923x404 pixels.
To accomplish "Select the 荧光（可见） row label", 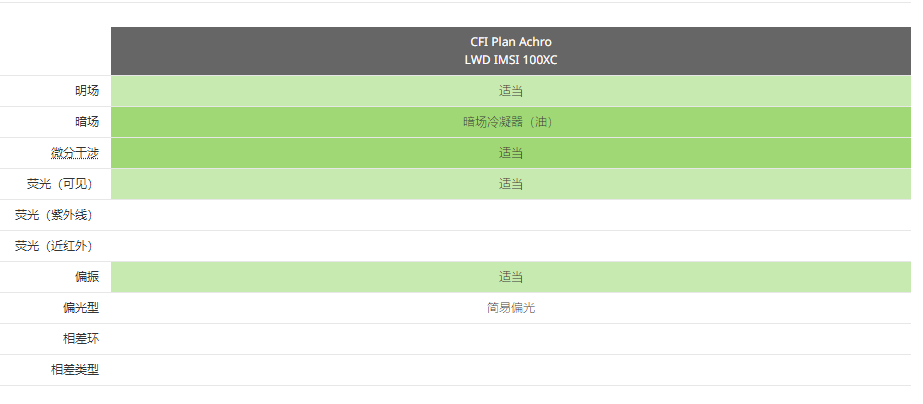I will (59, 184).
